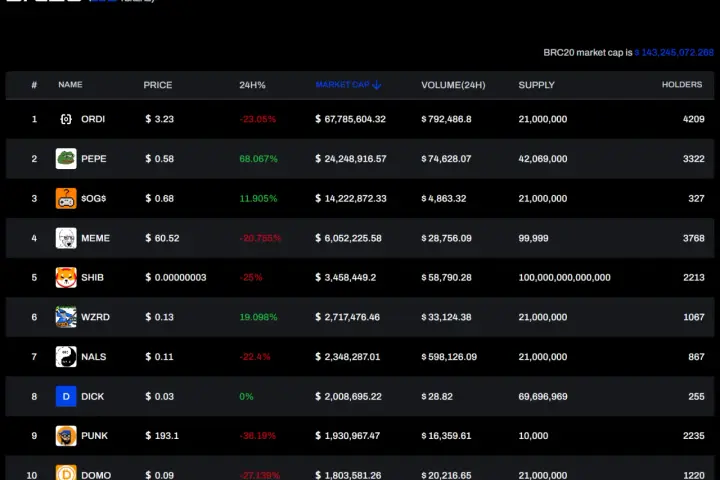Open the PEPE token name

tap(94, 158)
